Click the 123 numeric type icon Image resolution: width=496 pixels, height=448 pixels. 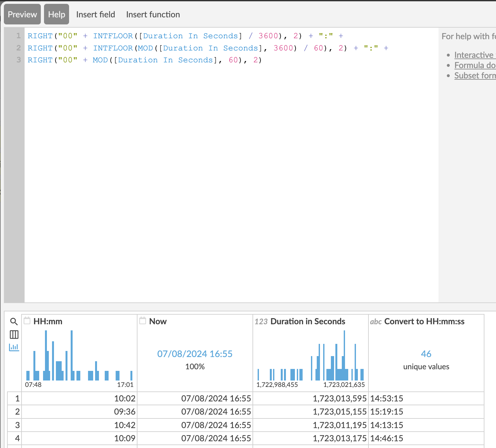tap(261, 321)
